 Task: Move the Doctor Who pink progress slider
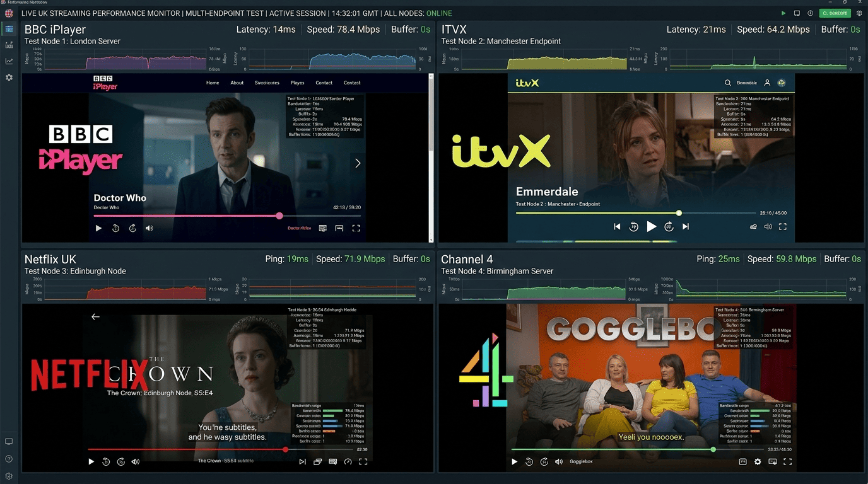pyautogui.click(x=279, y=216)
